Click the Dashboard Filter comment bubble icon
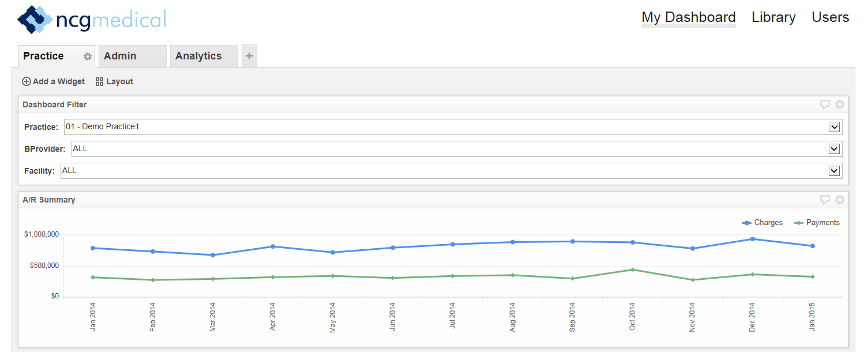The image size is (868, 352). pyautogui.click(x=825, y=104)
